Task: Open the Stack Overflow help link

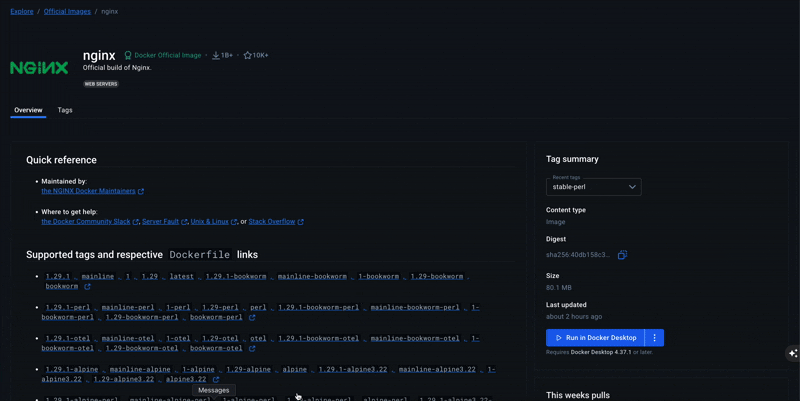Action: click(x=272, y=221)
